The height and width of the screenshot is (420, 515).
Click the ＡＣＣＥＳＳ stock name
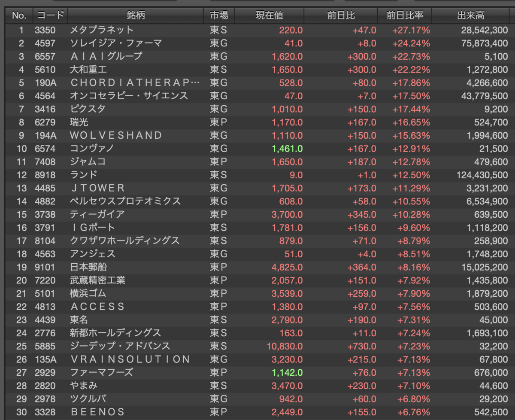point(97,306)
